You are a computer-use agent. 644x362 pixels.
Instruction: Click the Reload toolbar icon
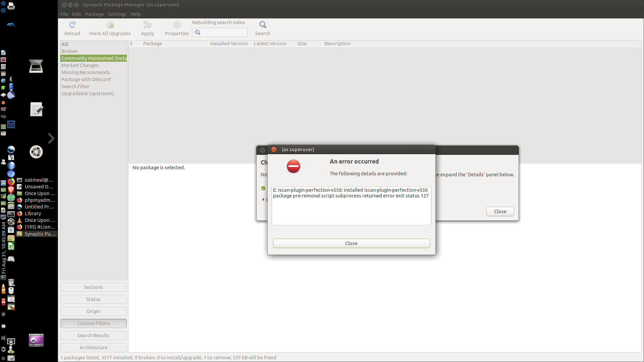point(72,25)
